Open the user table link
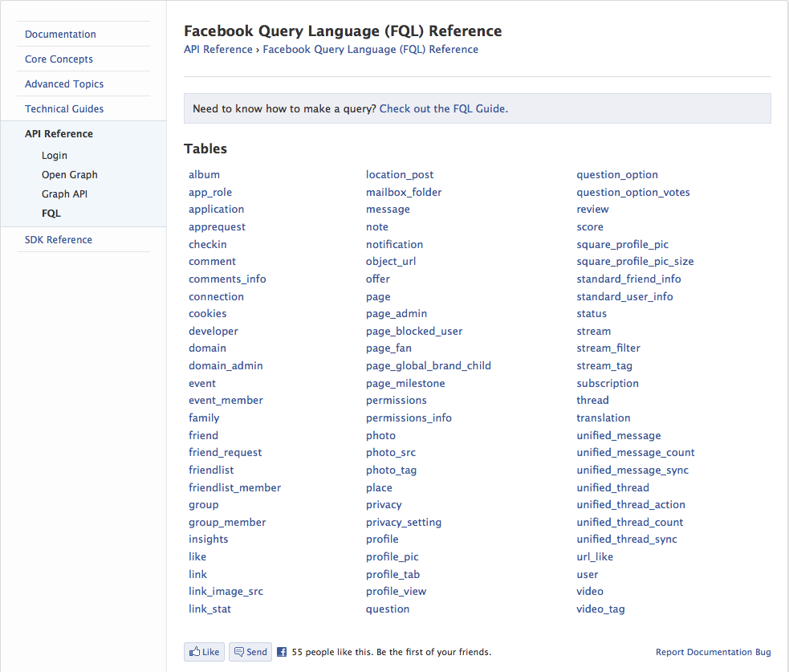789x672 pixels. coord(588,574)
